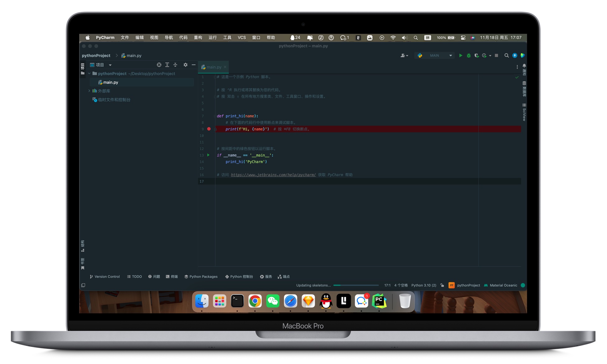The height and width of the screenshot is (364, 607).
Task: Toggle tool window bars icon at bottom-left
Action: pos(83,285)
